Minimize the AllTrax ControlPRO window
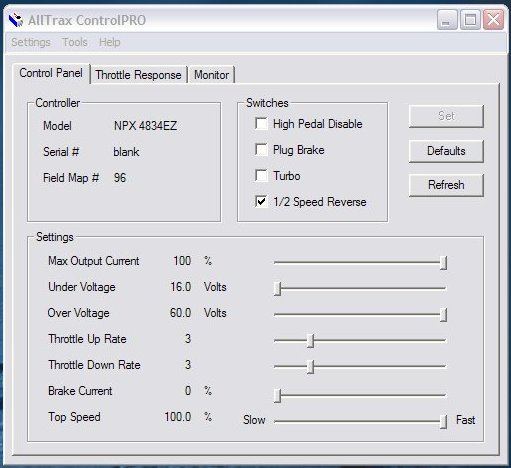 pos(446,20)
